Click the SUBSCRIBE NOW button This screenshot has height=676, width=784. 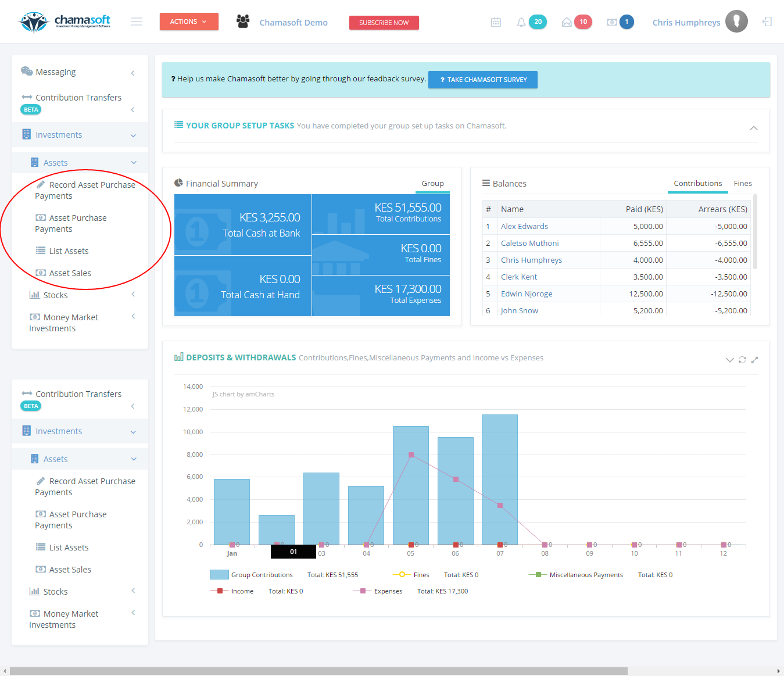(384, 23)
